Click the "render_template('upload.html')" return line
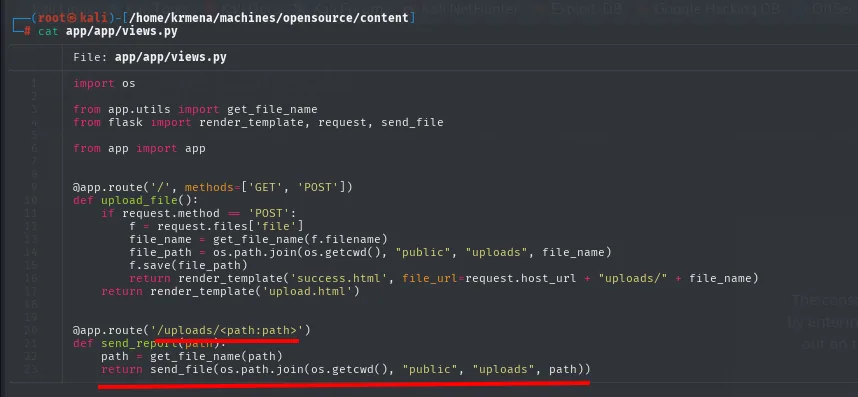The height and width of the screenshot is (397, 858). [230, 291]
